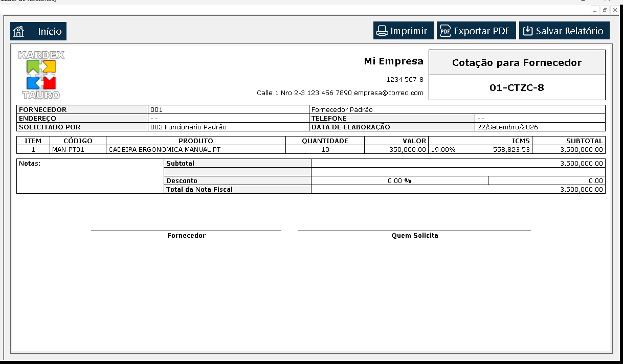Click the QUANTIDADE column header
Viewport: 623px width, 364px height.
pyautogui.click(x=325, y=141)
